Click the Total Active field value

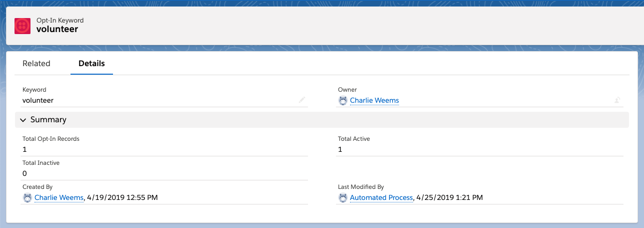340,149
